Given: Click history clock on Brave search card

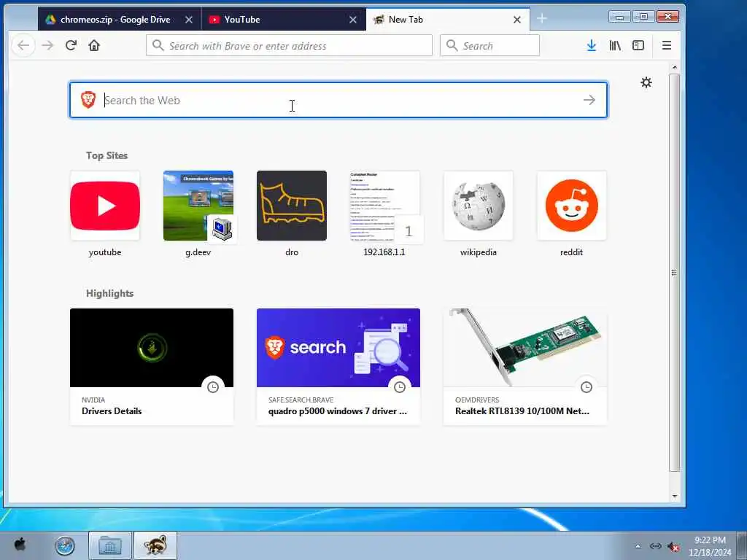Looking at the screenshot, I should [x=400, y=387].
